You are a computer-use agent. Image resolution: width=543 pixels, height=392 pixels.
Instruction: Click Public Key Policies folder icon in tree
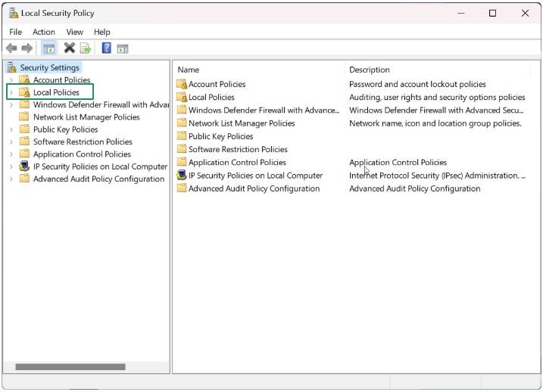pos(24,129)
